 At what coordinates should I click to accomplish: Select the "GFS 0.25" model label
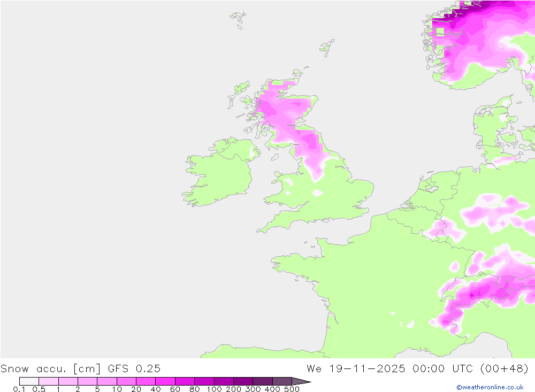[134, 369]
